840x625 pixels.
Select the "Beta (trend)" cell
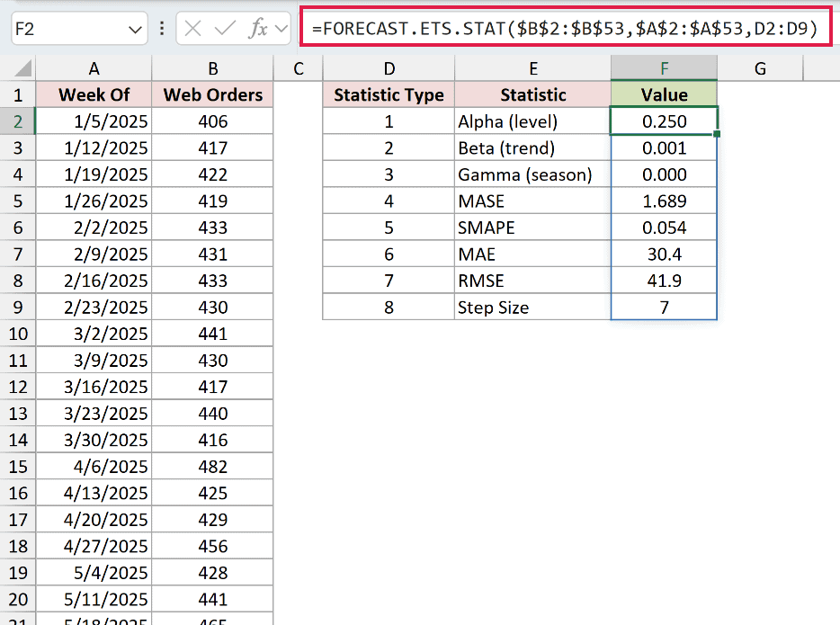(x=533, y=147)
